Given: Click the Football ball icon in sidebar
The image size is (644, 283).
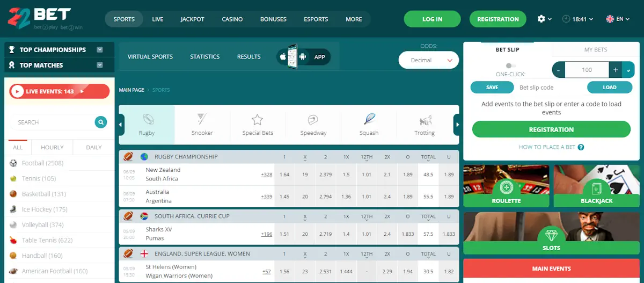Looking at the screenshot, I should tap(13, 163).
